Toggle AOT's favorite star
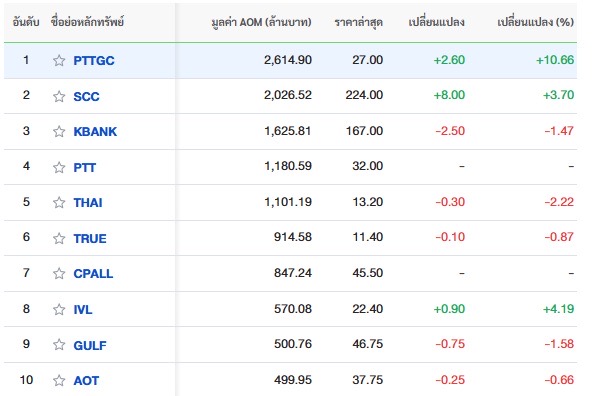The width and height of the screenshot is (596, 396). (x=59, y=380)
